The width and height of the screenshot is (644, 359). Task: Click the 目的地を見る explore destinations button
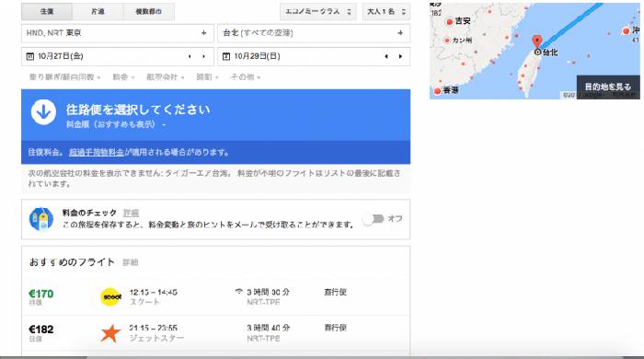608,87
